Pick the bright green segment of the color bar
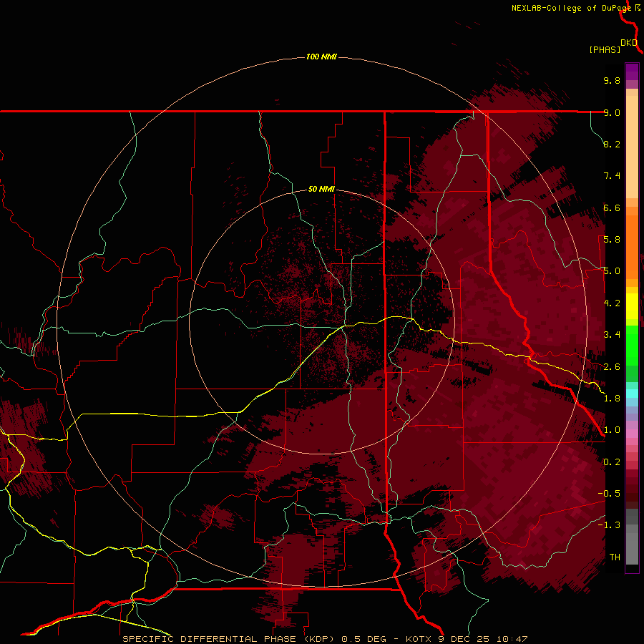Viewport: 644px width, 644px height. [632, 344]
